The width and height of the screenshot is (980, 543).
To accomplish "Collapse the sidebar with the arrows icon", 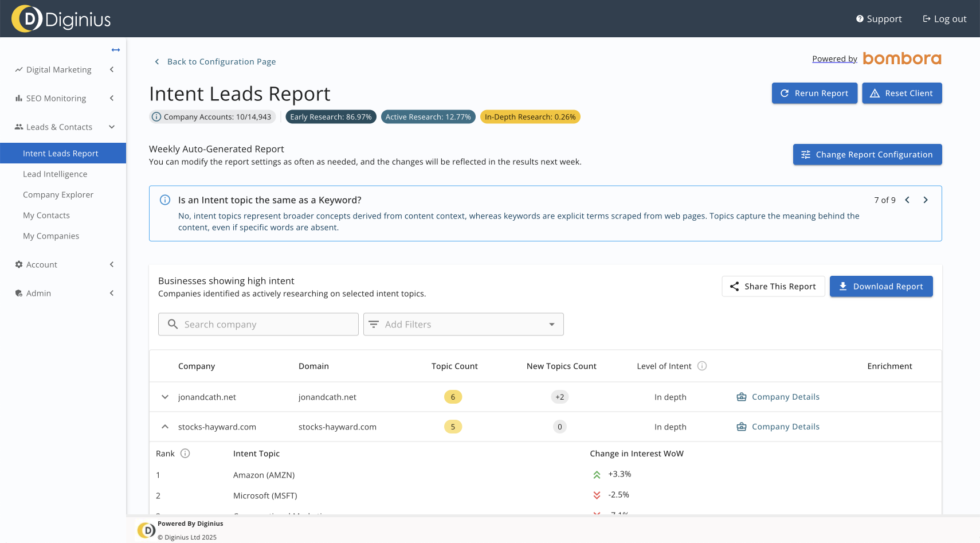I will (x=116, y=50).
